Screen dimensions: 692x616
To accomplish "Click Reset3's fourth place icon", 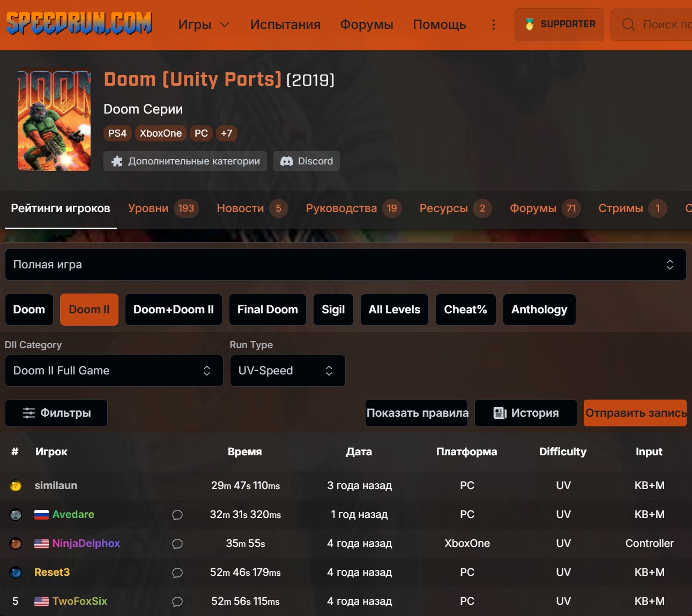I will pos(16,573).
